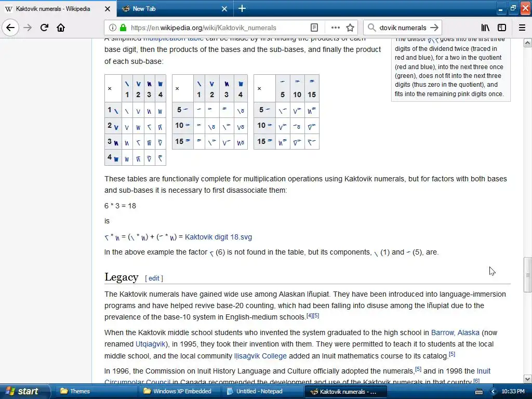Image resolution: width=532 pixels, height=399 pixels.
Task: Open citation [5] after 'its catalog'
Action: [452, 354]
